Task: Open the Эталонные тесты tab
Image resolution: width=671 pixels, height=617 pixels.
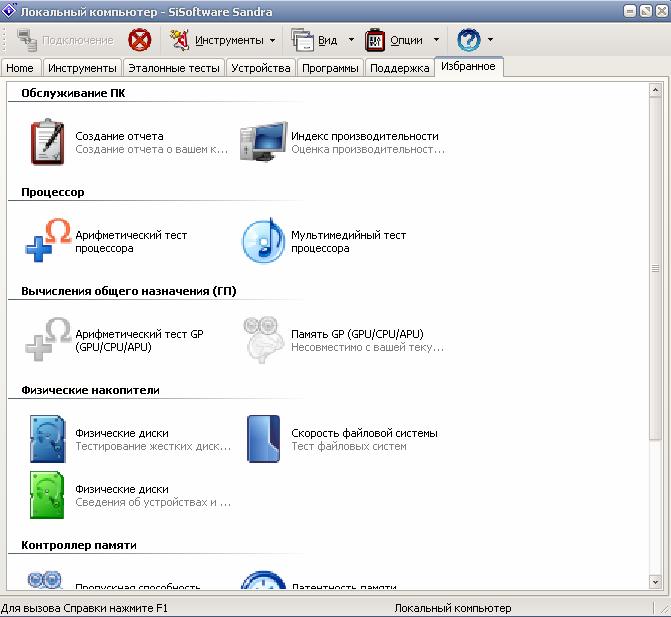Action: pos(174,68)
